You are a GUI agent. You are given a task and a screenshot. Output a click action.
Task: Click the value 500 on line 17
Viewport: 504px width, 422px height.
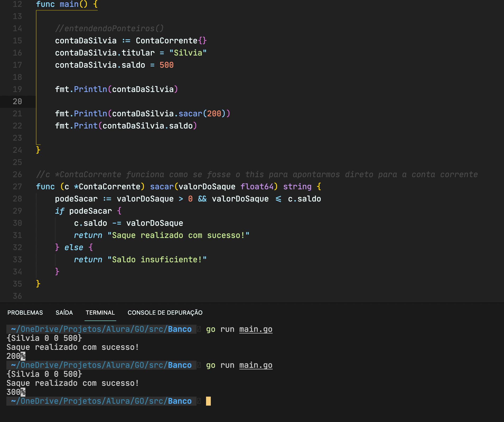(x=166, y=65)
